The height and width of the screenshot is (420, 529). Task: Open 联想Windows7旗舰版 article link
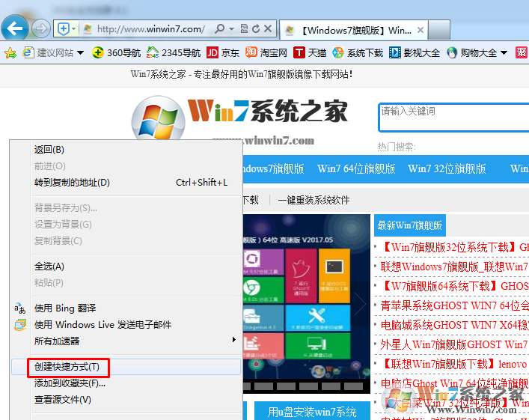(454, 267)
